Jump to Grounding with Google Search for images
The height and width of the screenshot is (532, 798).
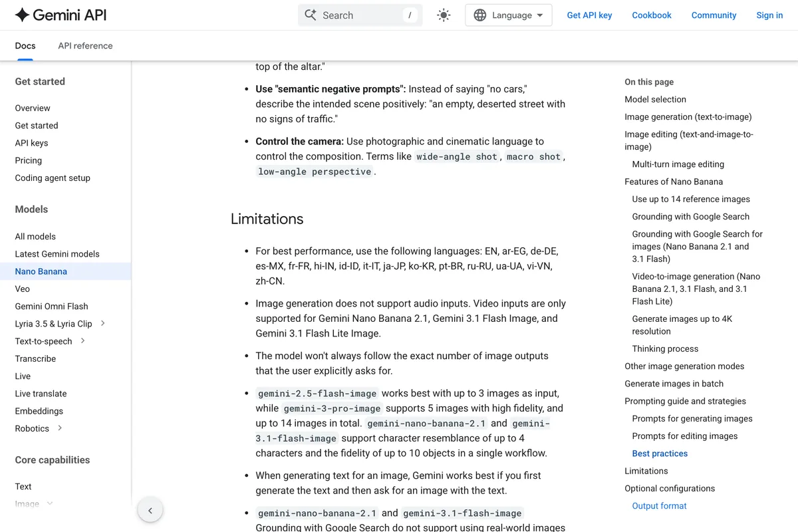(x=698, y=246)
